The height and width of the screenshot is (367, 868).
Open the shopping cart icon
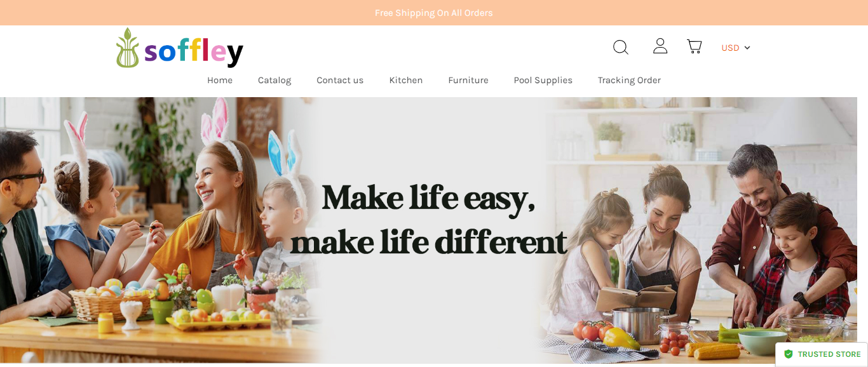click(695, 46)
